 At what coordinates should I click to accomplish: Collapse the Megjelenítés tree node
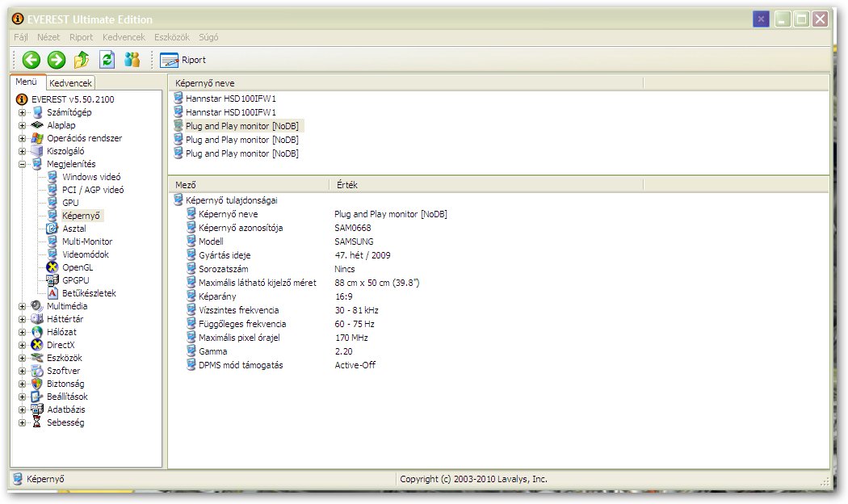(22, 165)
